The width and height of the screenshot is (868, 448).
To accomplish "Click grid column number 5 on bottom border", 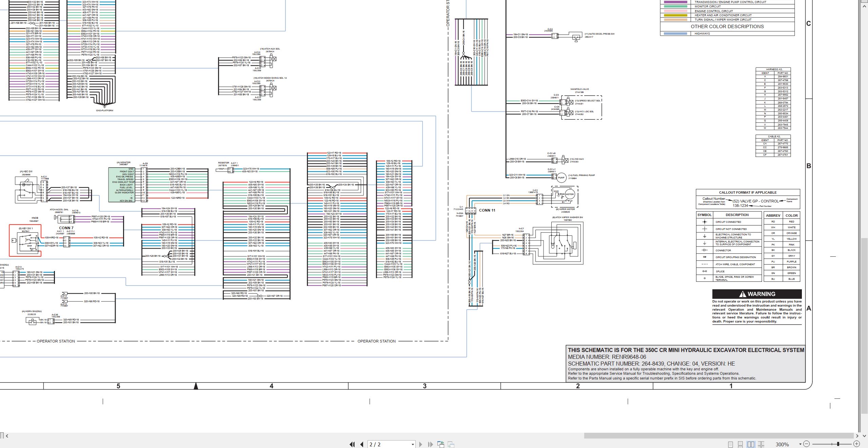I will click(x=118, y=386).
